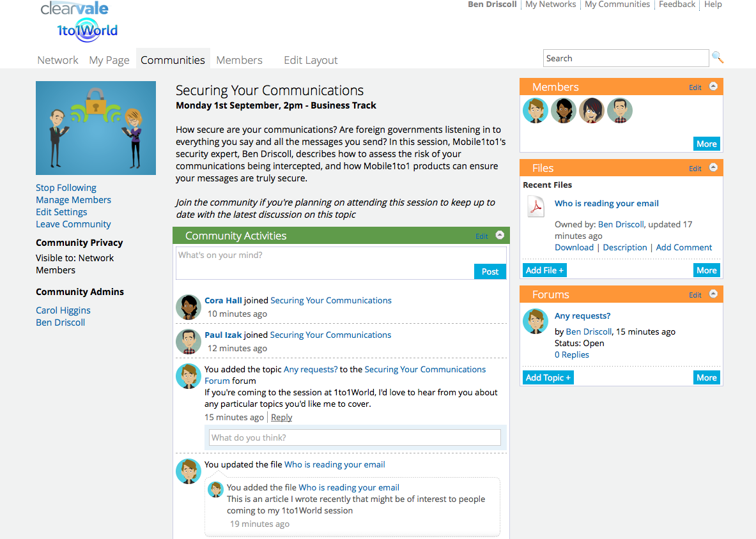Open Edit Settings link

(x=61, y=212)
